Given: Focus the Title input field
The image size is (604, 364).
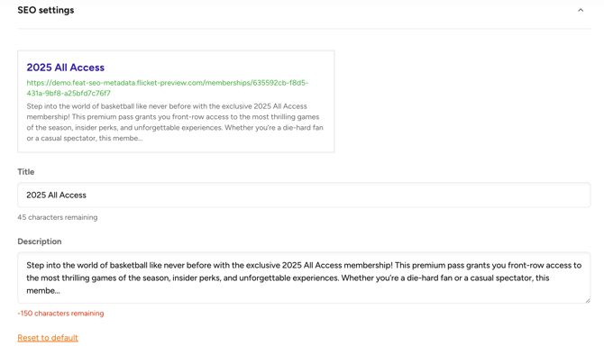Looking at the screenshot, I should click(304, 195).
